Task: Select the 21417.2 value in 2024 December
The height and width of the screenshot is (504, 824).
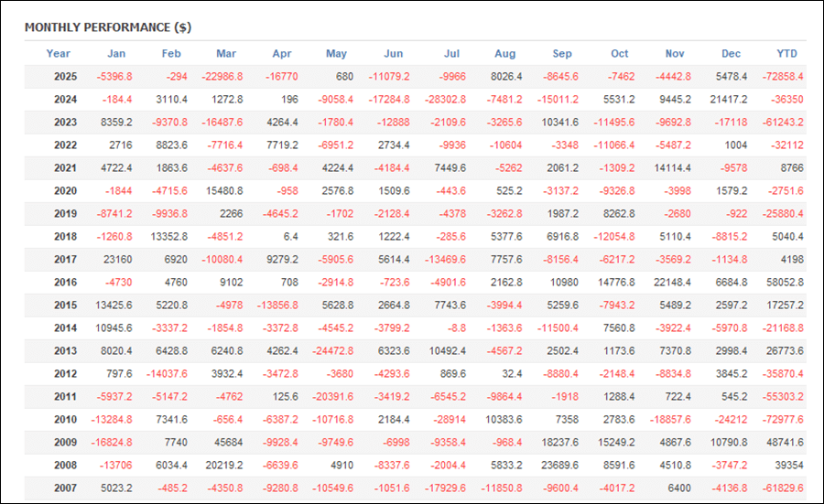Action: coord(729,100)
